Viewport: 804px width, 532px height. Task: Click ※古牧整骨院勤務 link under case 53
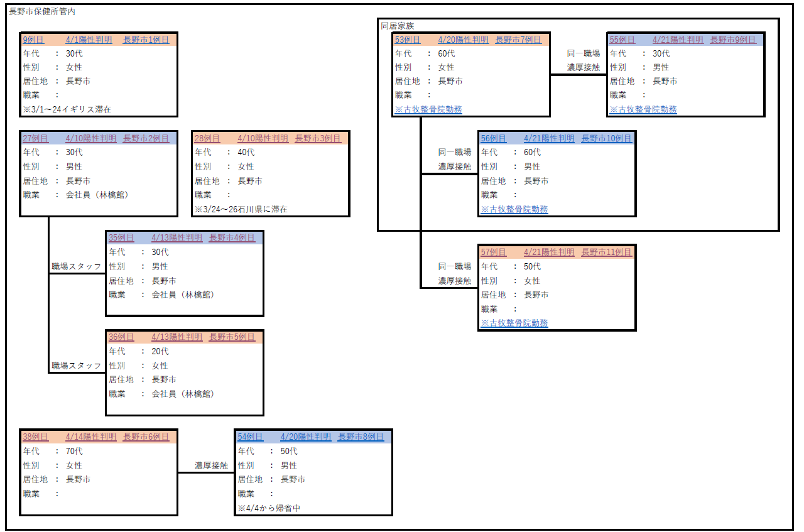pyautogui.click(x=428, y=109)
